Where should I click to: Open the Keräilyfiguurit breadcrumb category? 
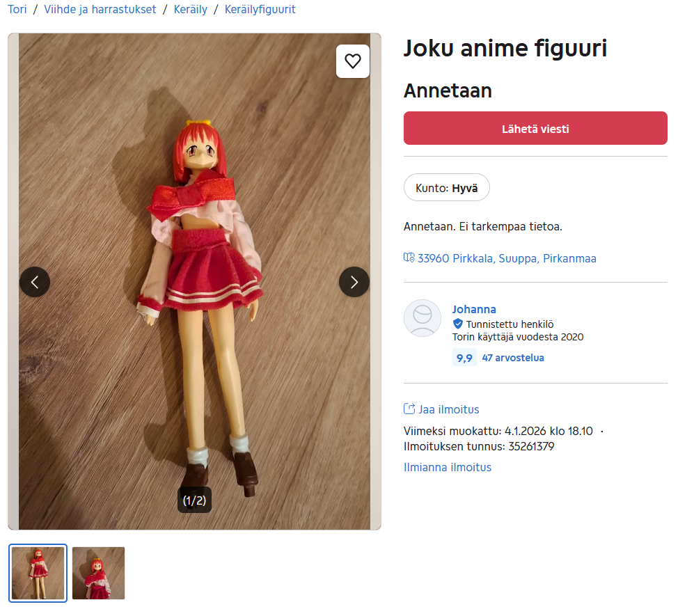(x=260, y=9)
